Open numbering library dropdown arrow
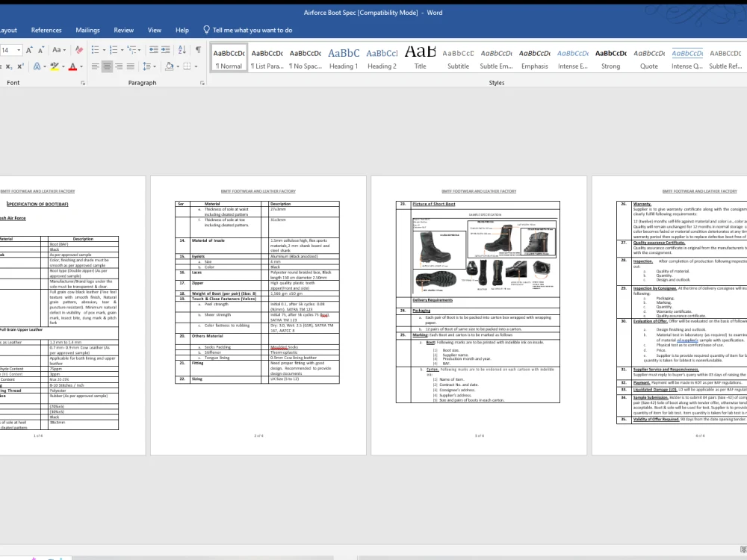The height and width of the screenshot is (560, 747). click(122, 50)
